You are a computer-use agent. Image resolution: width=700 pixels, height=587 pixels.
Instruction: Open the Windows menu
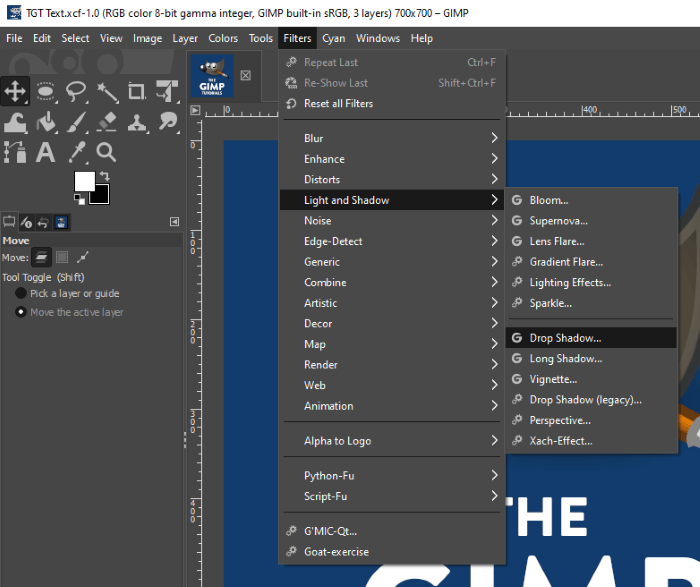[x=378, y=38]
